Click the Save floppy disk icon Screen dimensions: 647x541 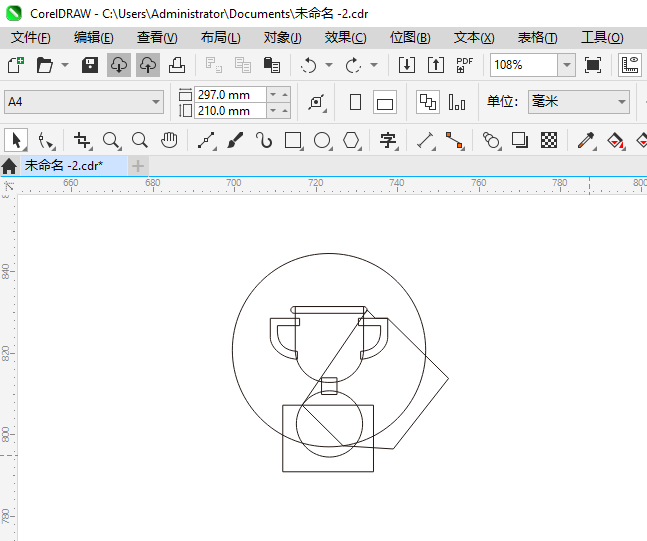click(x=90, y=65)
